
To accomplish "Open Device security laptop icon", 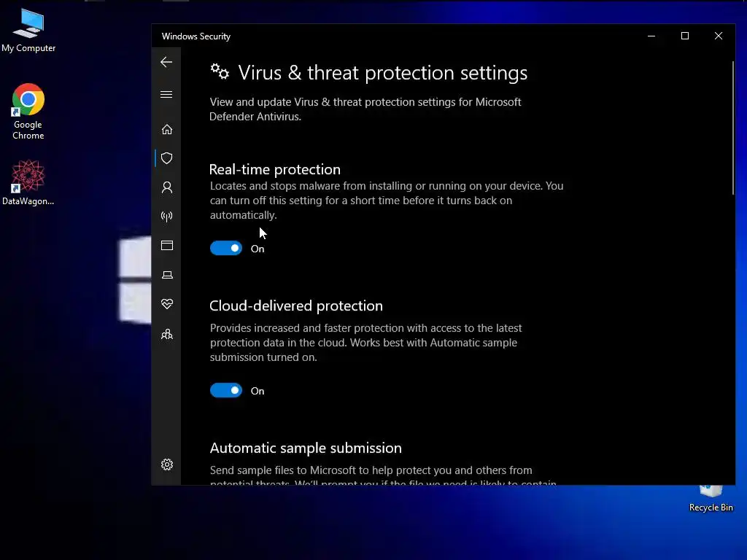I will (x=167, y=275).
